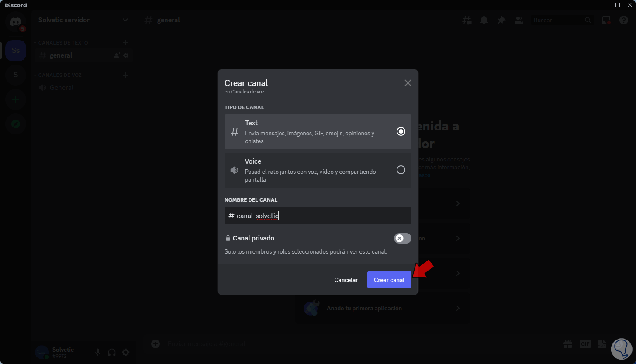Focus the channel name input field

pos(318,216)
